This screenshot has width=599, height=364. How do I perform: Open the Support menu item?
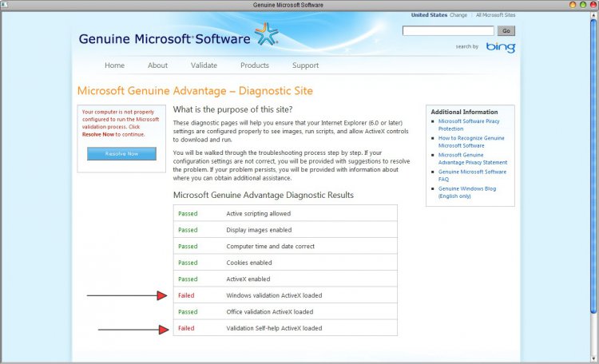click(x=306, y=65)
